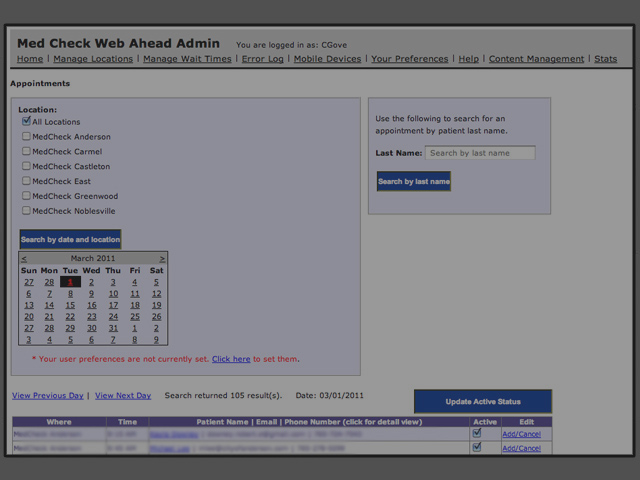Screen dimensions: 640x480
Task: Check the MedCheck Castleton checkbox
Action: pos(26,166)
